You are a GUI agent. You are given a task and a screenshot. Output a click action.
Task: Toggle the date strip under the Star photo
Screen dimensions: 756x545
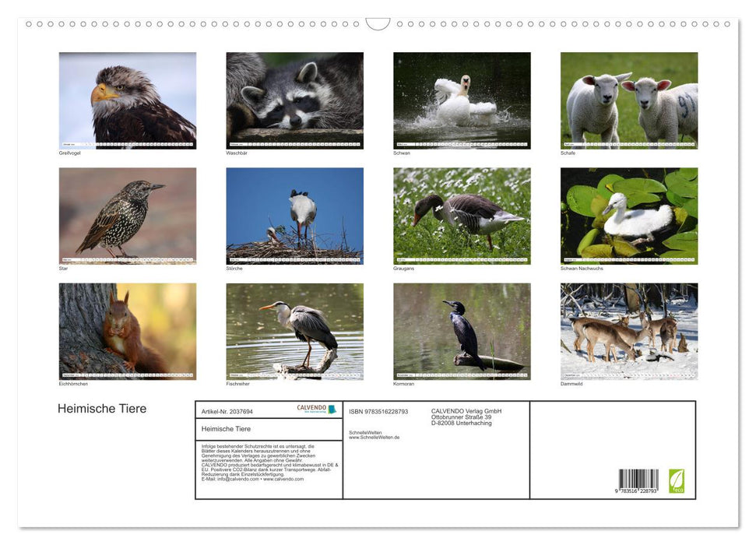click(127, 258)
